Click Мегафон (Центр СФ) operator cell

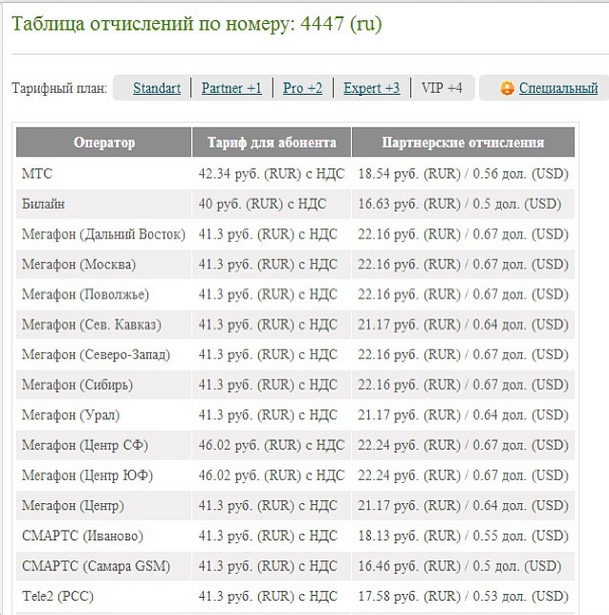coord(104,445)
